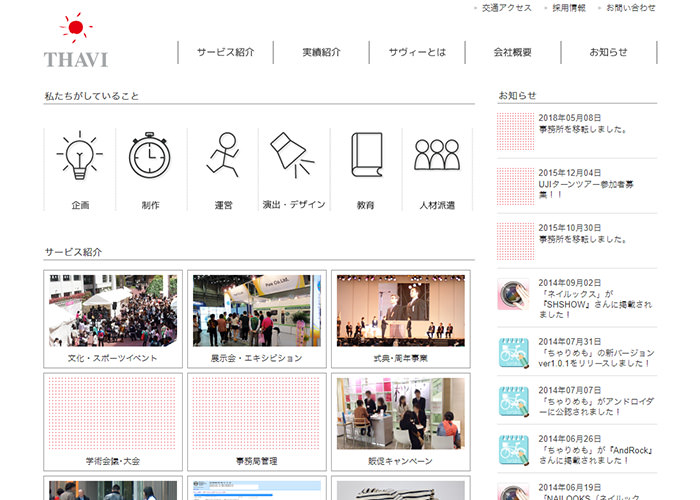Open the 文化・スポーツイベント service photo
700x500 pixels.
click(x=113, y=311)
